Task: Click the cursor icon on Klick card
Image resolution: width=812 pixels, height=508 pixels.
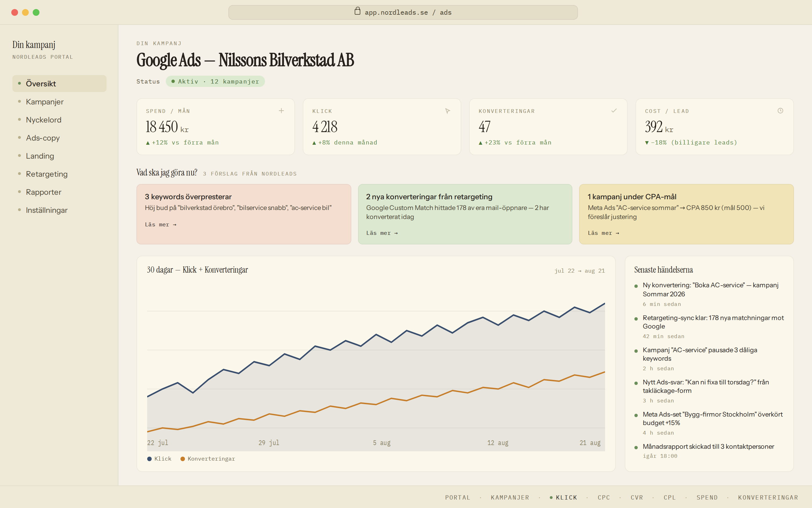Action: coord(448,111)
